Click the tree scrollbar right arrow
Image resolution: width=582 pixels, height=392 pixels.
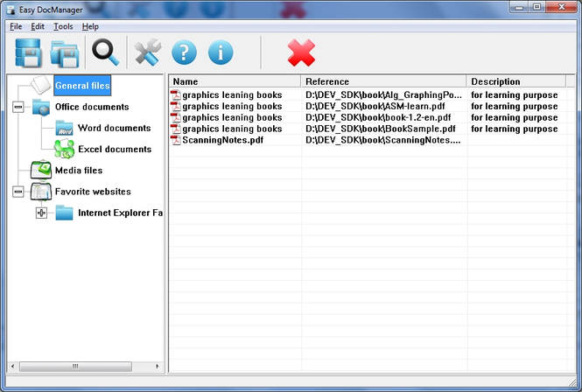(158, 367)
